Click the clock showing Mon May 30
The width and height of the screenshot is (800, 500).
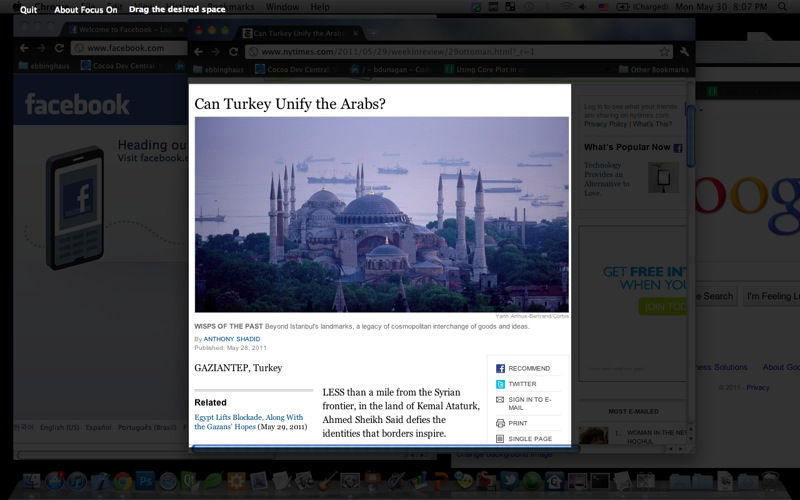pos(721,7)
